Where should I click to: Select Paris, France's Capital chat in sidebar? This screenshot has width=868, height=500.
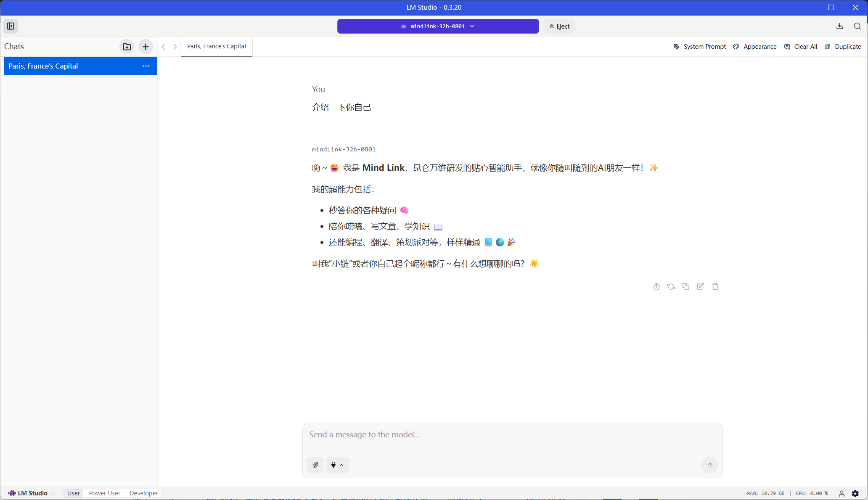[80, 66]
